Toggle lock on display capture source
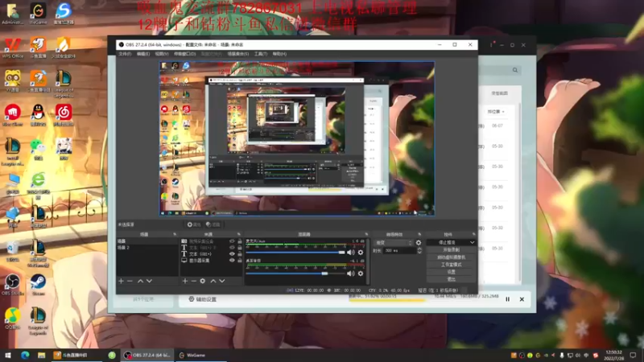The height and width of the screenshot is (362, 644). coord(240,260)
